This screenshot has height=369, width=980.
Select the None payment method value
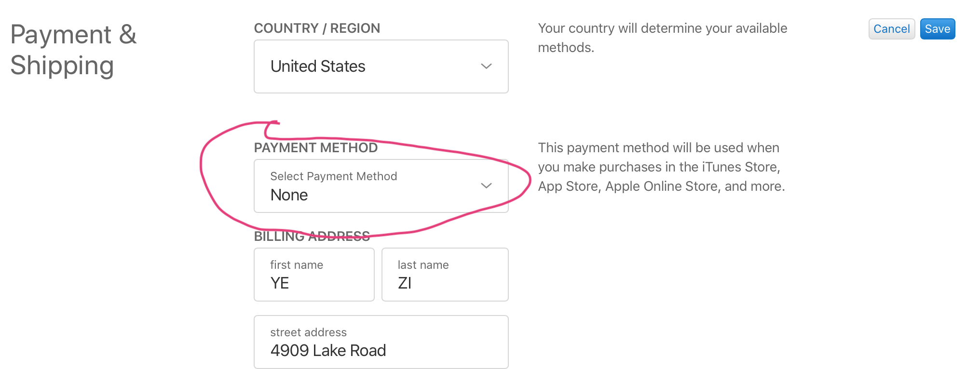pyautogui.click(x=289, y=195)
